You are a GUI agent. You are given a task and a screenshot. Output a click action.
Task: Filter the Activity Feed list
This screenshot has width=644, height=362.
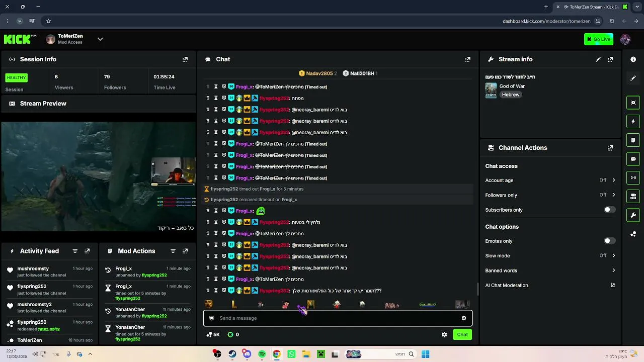point(75,251)
